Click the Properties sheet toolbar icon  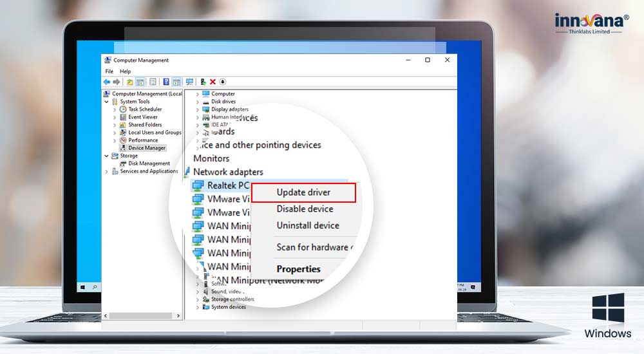[153, 82]
